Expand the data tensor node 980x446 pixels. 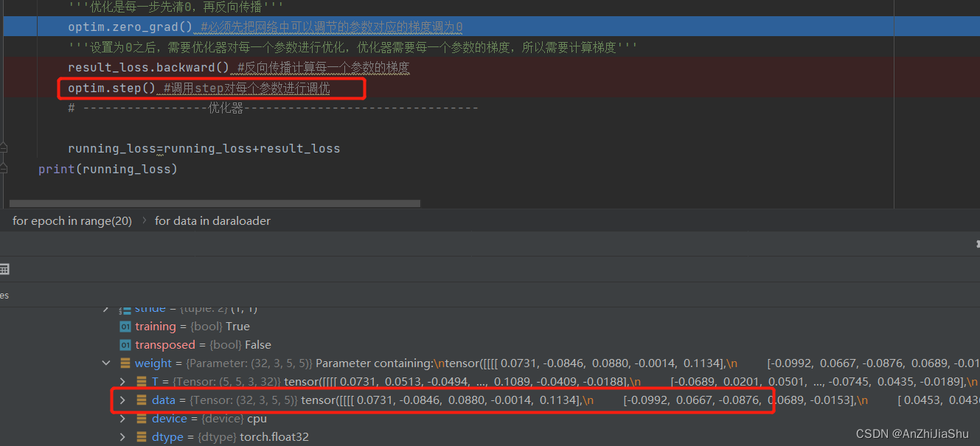point(123,400)
